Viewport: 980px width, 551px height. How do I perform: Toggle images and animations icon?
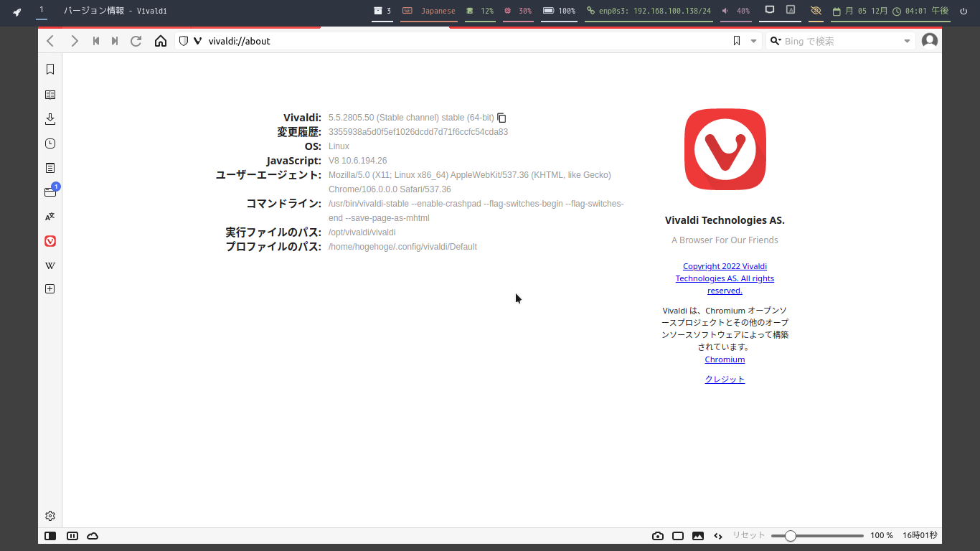tap(698, 536)
